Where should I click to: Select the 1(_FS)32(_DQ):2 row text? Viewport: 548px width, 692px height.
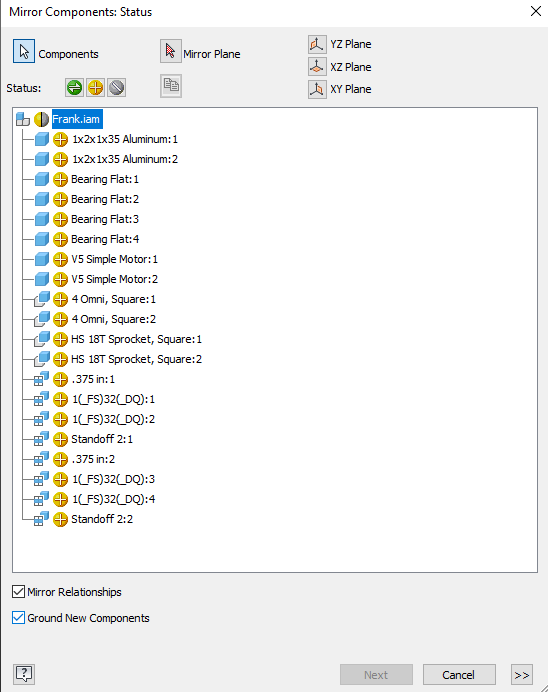[x=113, y=419]
